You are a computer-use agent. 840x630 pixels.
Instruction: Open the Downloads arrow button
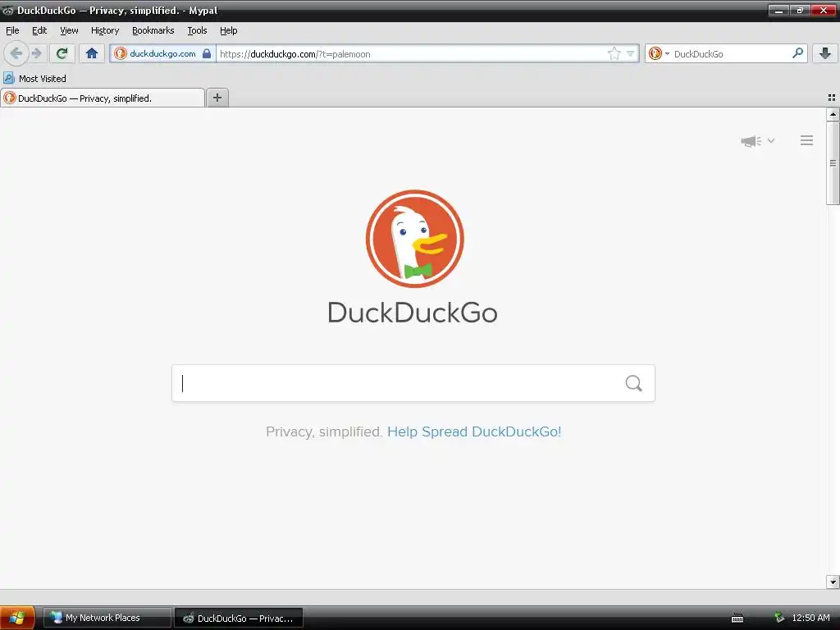click(825, 53)
